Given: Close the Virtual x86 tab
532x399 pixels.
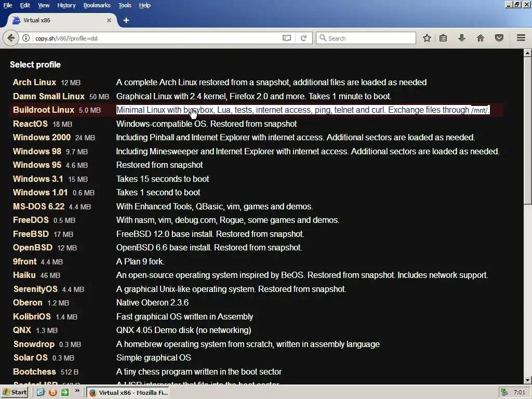Looking at the screenshot, I should click(x=109, y=20).
